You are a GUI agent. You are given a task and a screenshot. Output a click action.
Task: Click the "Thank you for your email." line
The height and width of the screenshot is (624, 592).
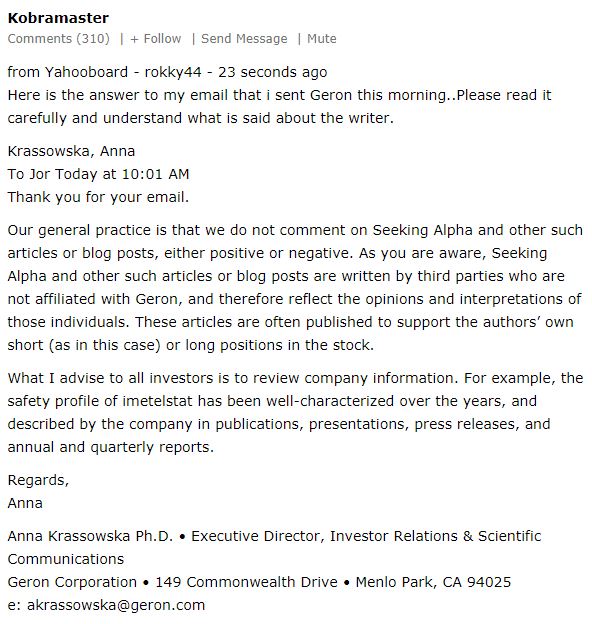[98, 197]
